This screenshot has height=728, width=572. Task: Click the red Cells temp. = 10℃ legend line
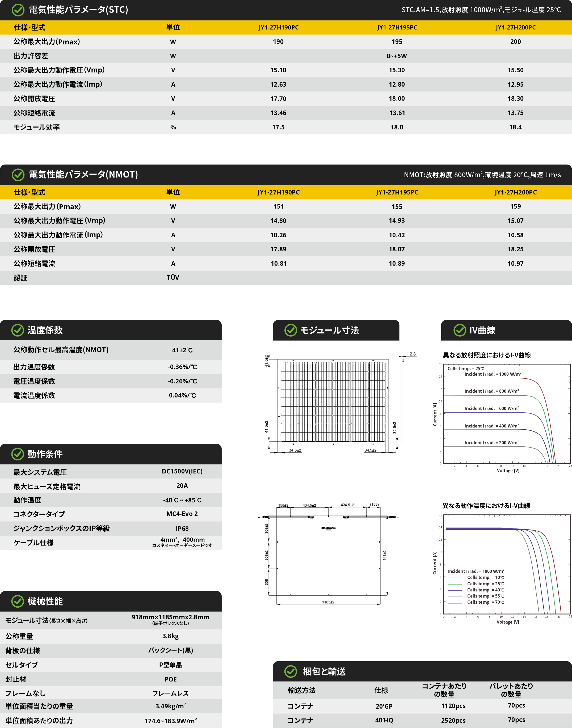pos(455,578)
